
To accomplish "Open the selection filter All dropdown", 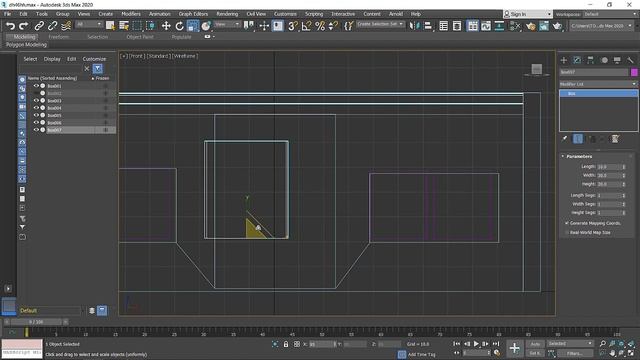I will click(x=89, y=24).
